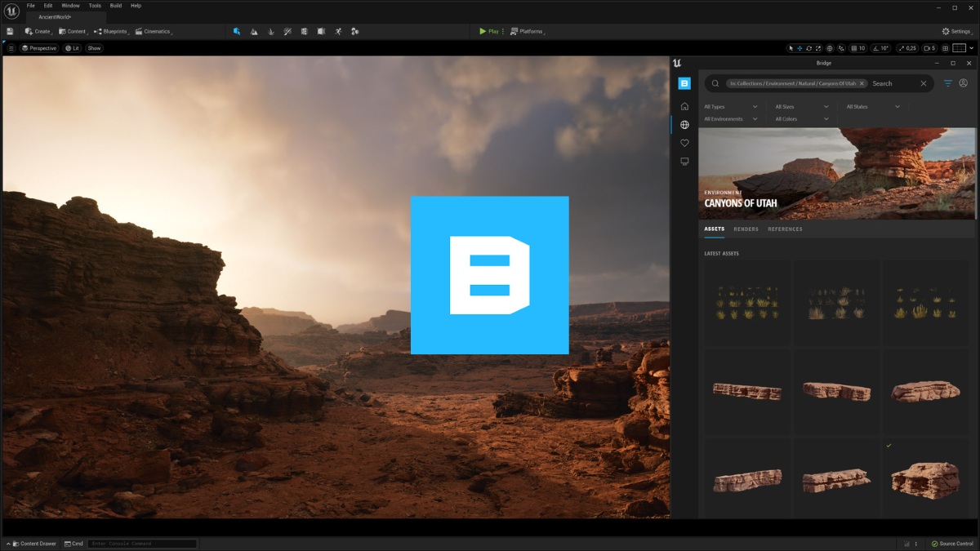980x551 pixels.
Task: Expand the All Types filter dropdown
Action: point(731,107)
